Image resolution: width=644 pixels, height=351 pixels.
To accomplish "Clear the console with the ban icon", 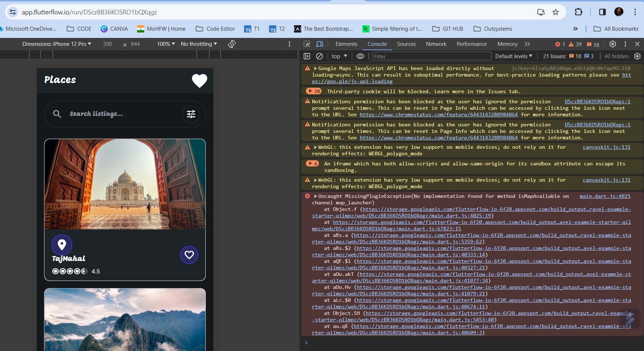I will [x=319, y=56].
